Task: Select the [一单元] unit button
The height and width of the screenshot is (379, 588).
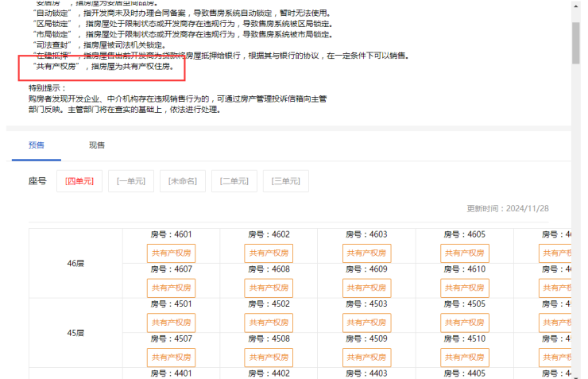Action: click(x=130, y=181)
